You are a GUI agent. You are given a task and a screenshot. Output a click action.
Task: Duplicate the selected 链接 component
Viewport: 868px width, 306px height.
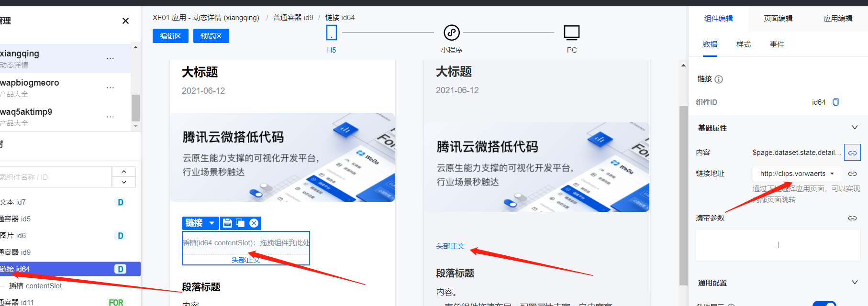240,223
